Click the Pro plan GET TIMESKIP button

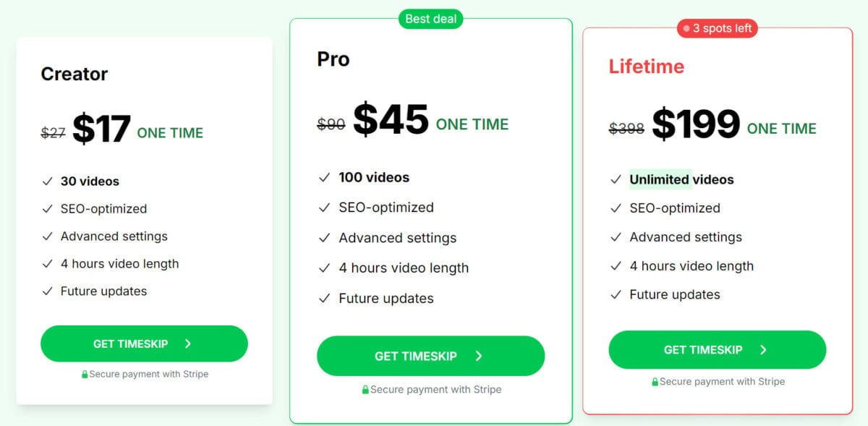[x=430, y=356]
